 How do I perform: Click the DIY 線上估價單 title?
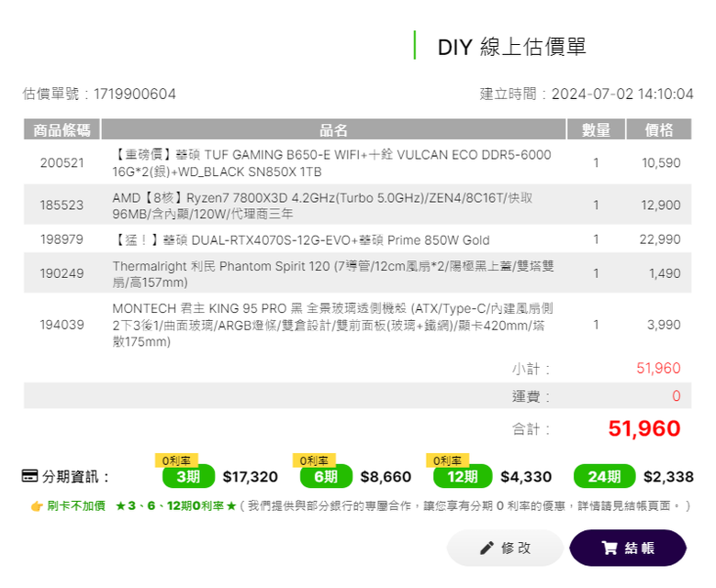click(511, 47)
